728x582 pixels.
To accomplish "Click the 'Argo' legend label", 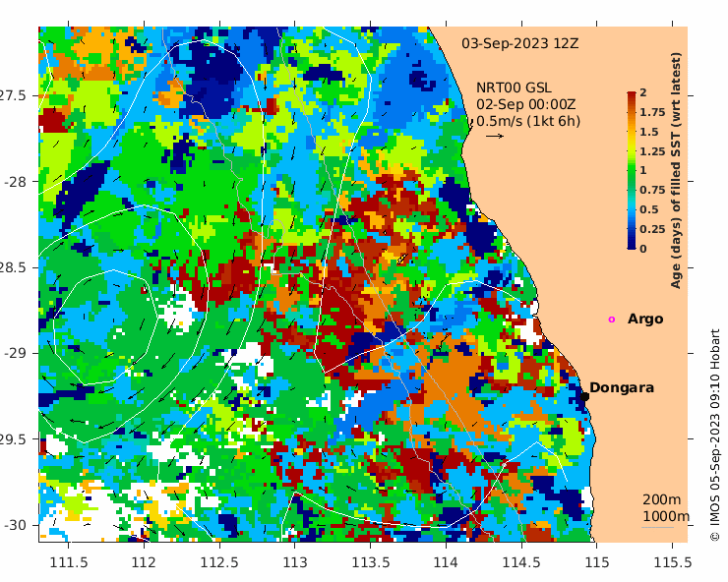I will coord(645,319).
